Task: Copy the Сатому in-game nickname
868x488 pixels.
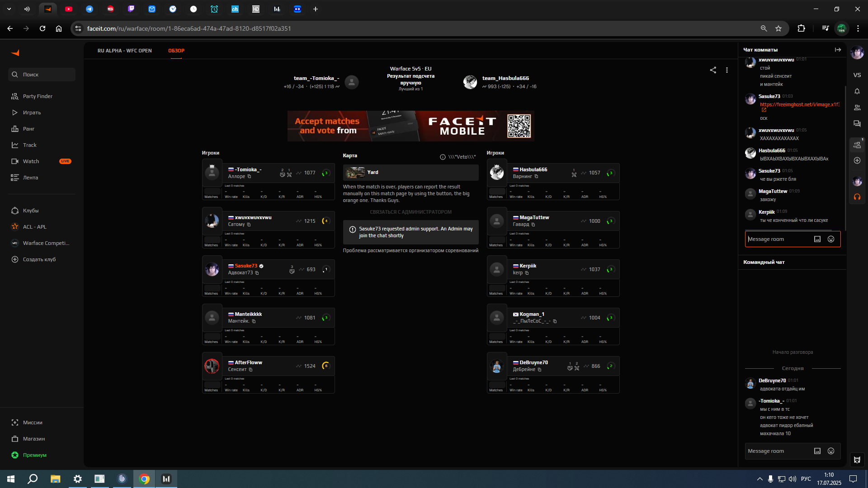Action: tap(249, 225)
